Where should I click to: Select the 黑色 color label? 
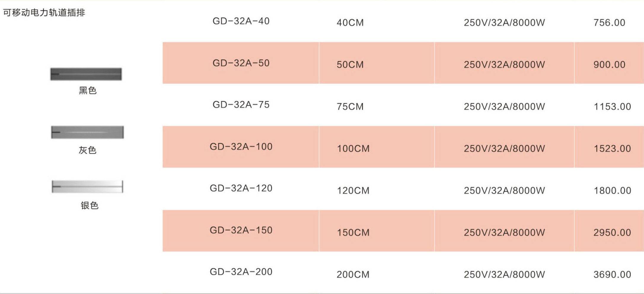click(x=88, y=90)
